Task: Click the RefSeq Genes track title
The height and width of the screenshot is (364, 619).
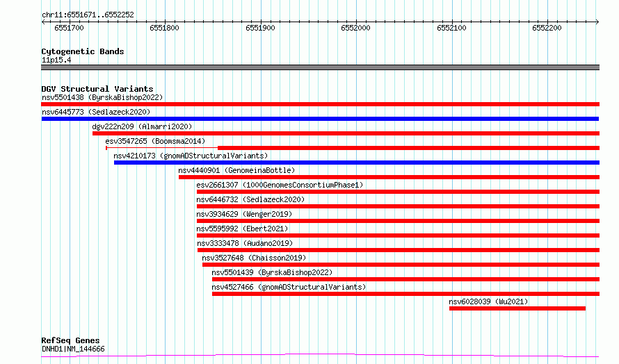Action: [70, 340]
